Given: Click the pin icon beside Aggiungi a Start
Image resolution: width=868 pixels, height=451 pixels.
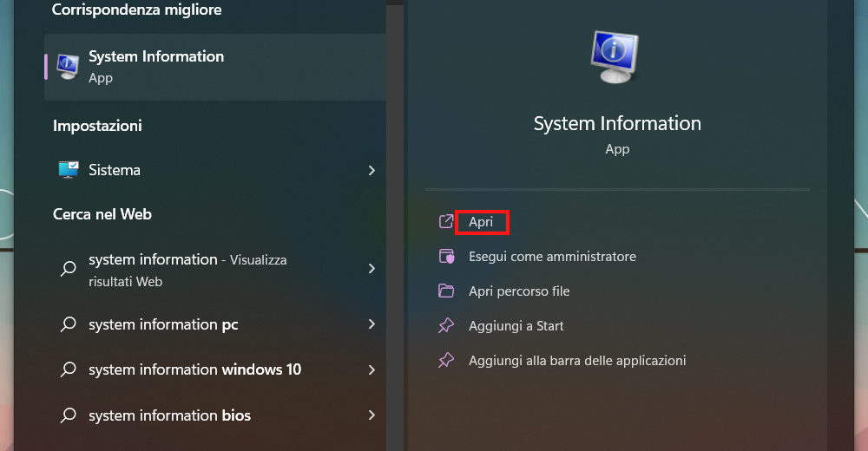Looking at the screenshot, I should pyautogui.click(x=446, y=326).
